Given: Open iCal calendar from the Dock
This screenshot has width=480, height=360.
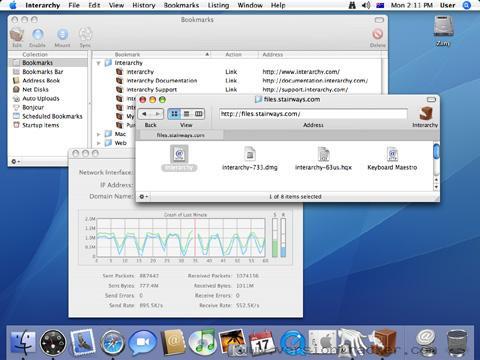Looking at the screenshot, I should point(262,343).
